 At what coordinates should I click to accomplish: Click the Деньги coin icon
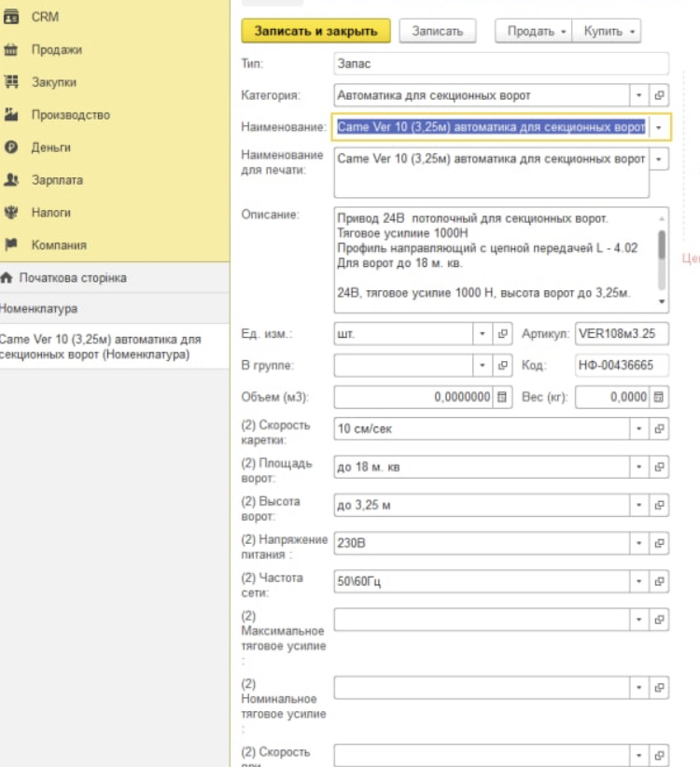tap(11, 147)
